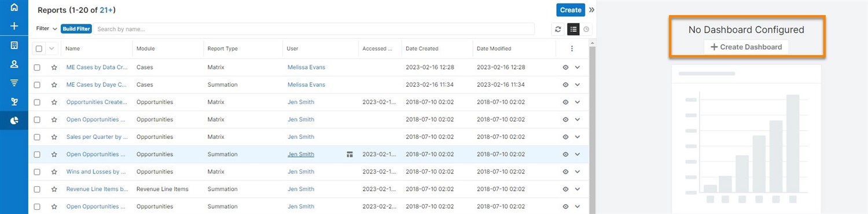The height and width of the screenshot is (214, 868).
Task: Click the blue Create button
Action: [x=571, y=10]
